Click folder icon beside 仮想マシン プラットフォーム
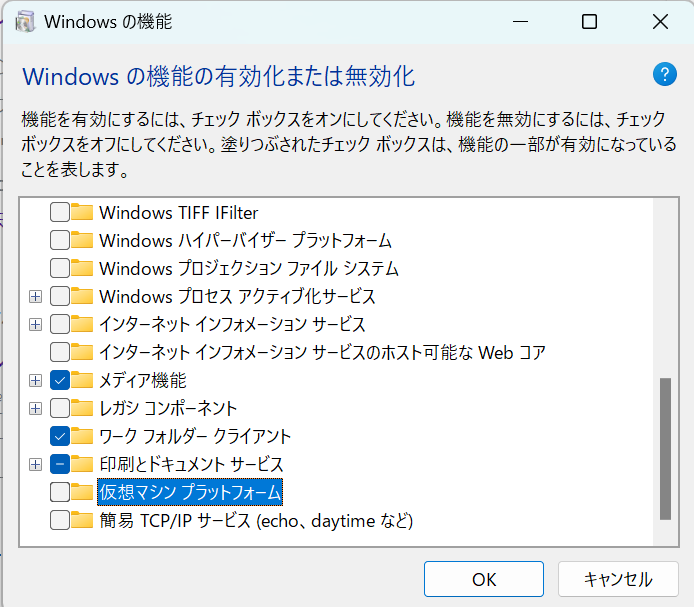This screenshot has width=694, height=607. (82, 492)
